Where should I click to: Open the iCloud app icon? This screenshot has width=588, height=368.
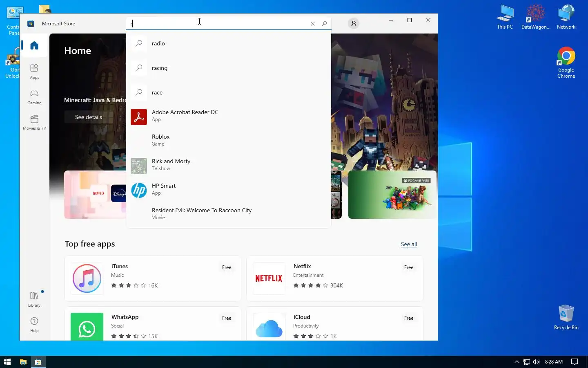coord(269,327)
